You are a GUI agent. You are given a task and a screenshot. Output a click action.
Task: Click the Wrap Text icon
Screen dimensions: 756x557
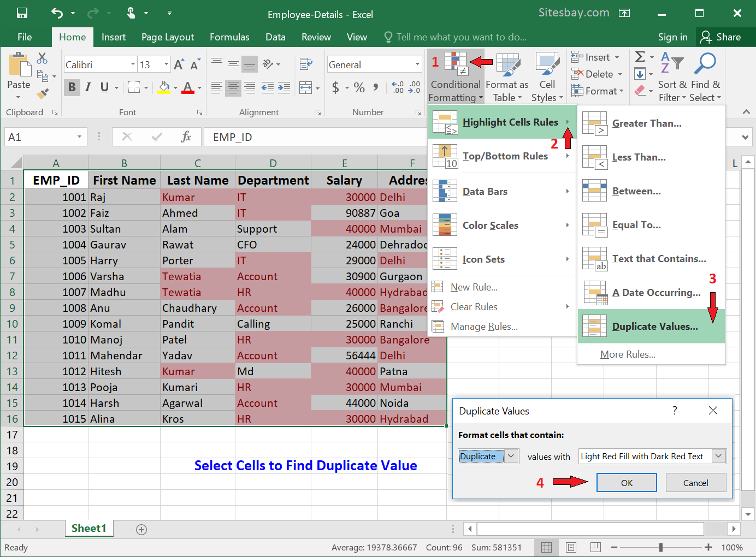pos(306,64)
